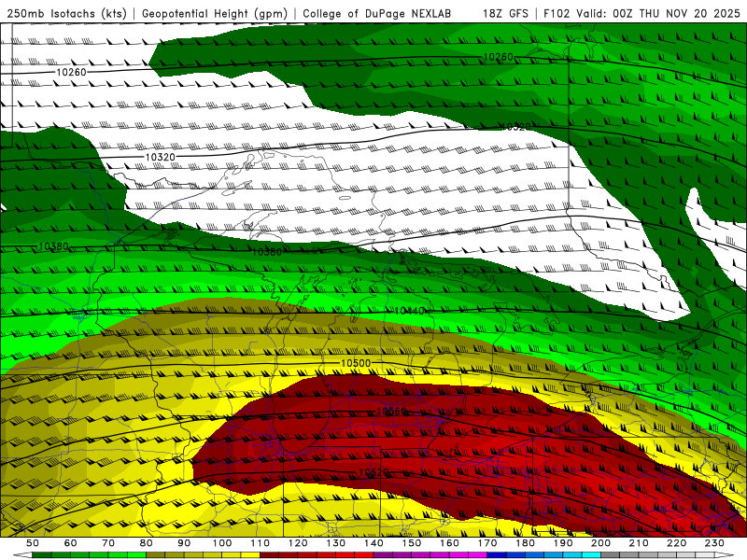Image resolution: width=747 pixels, height=560 pixels.
Task: Pick the magenta swatch just before 170
Action: click(478, 555)
